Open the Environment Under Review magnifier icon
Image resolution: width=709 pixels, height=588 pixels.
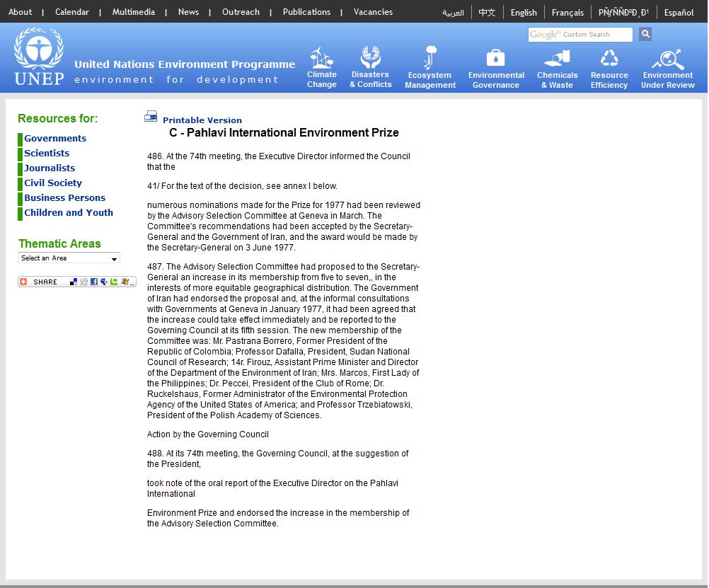click(x=667, y=57)
